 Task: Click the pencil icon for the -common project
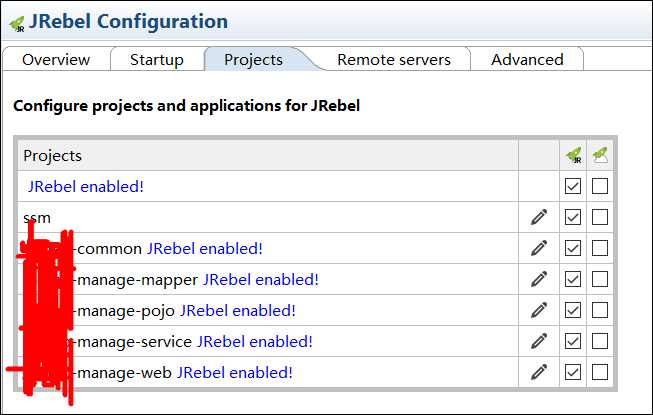[x=539, y=248]
